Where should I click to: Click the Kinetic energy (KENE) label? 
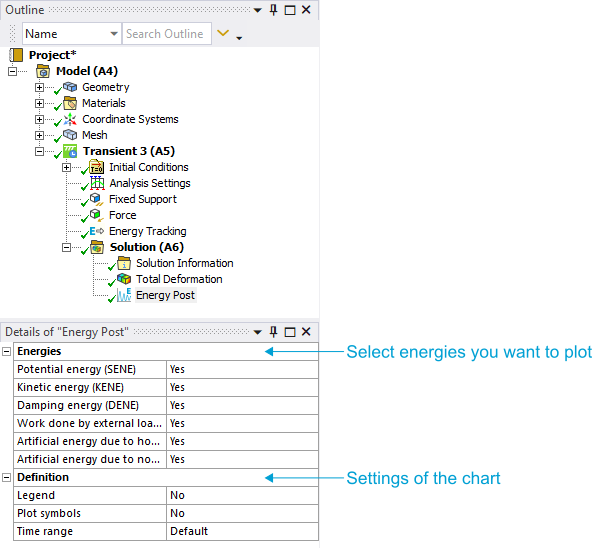click(x=70, y=387)
